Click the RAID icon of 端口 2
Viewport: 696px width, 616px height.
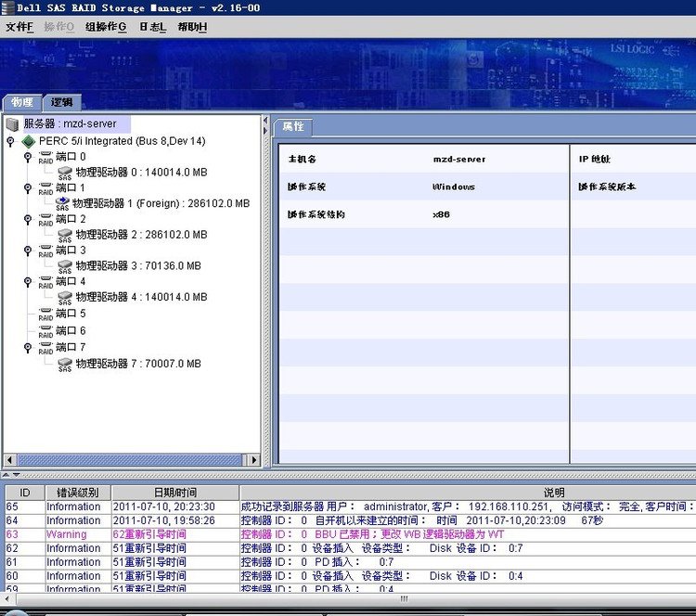coord(45,220)
